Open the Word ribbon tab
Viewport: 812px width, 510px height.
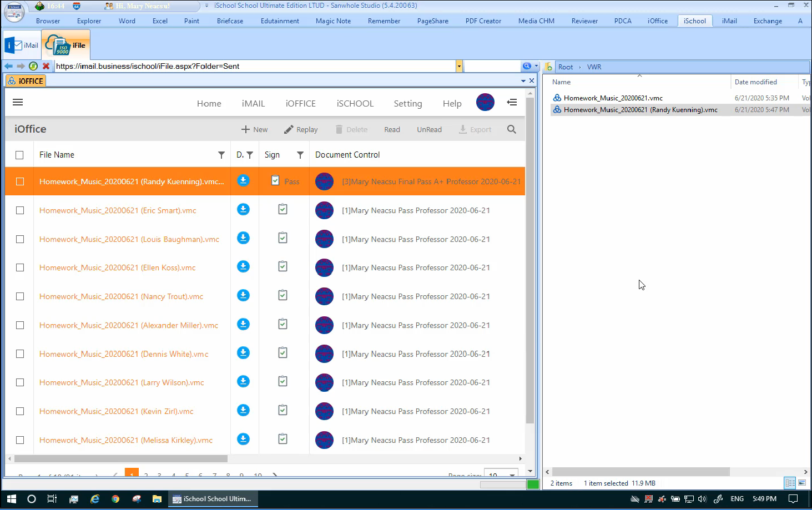tap(127, 21)
